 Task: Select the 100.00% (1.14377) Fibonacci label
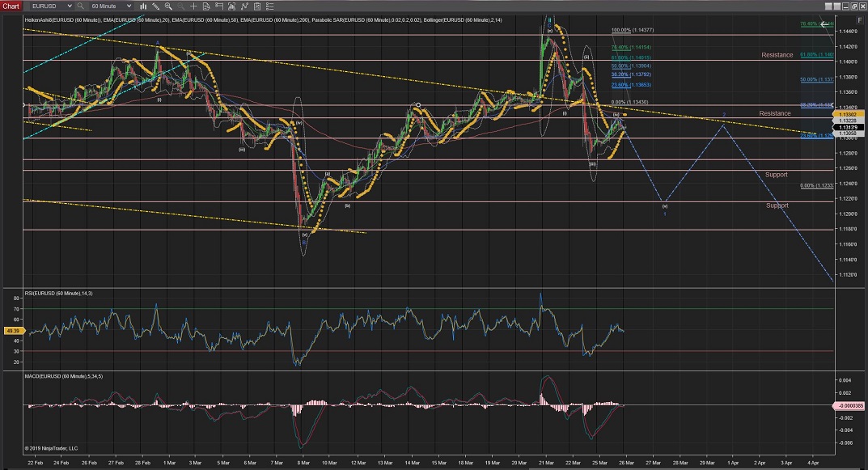coord(632,30)
